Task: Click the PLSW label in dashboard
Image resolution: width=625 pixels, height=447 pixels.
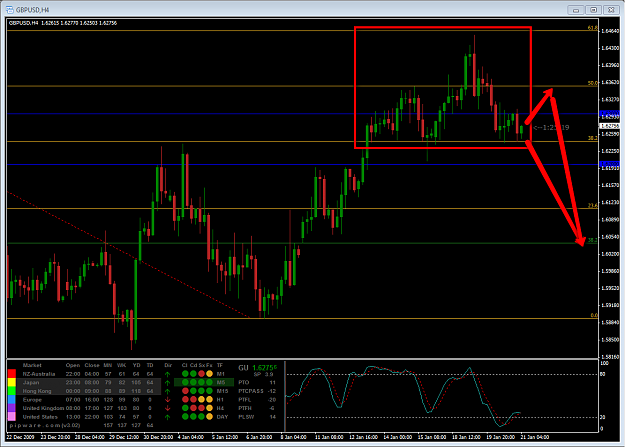Action: pos(245,417)
